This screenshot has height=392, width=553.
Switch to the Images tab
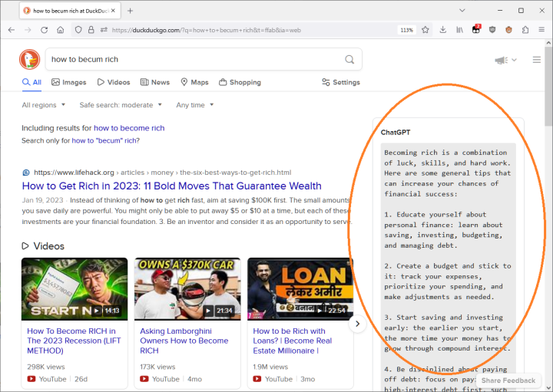(68, 82)
